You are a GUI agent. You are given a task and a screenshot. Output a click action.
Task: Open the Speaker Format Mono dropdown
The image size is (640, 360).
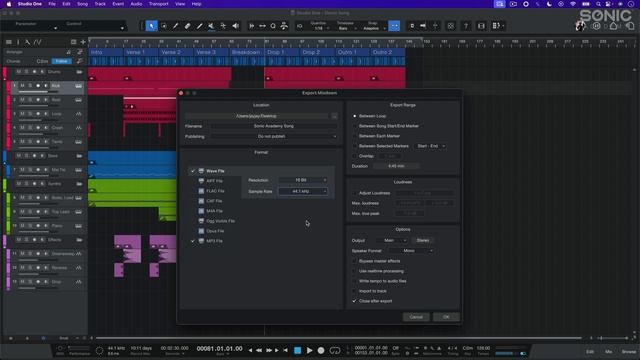click(411, 251)
